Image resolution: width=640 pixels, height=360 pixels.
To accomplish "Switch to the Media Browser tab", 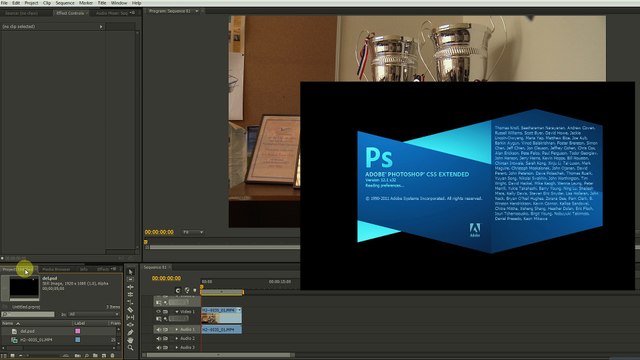I will click(56, 269).
